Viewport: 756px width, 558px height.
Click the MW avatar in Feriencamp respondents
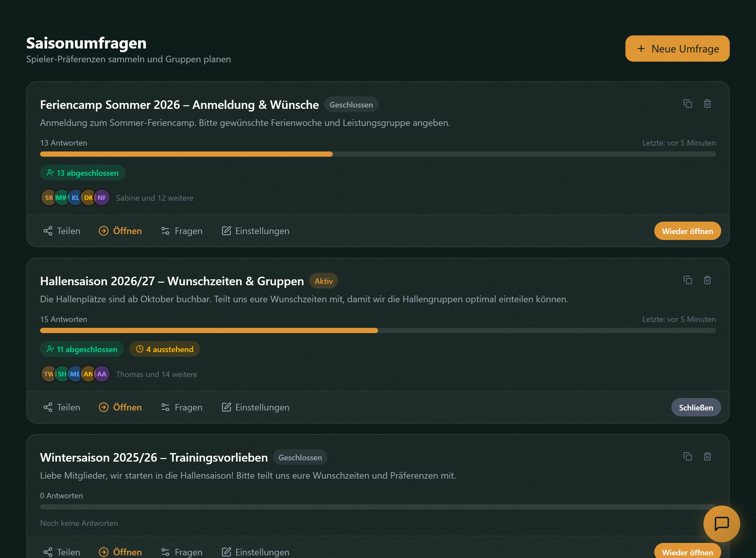pyautogui.click(x=61, y=198)
